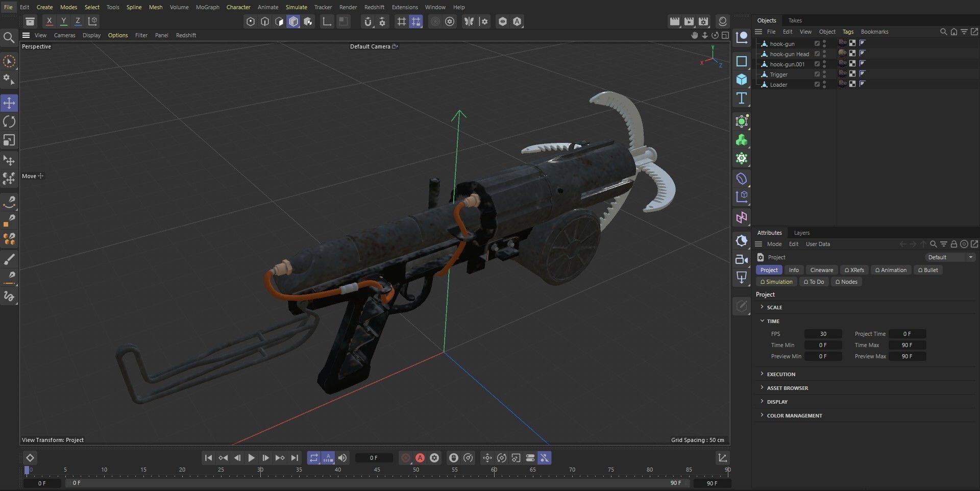The image size is (980, 491).
Task: Open the Simulate menu
Action: tap(296, 7)
